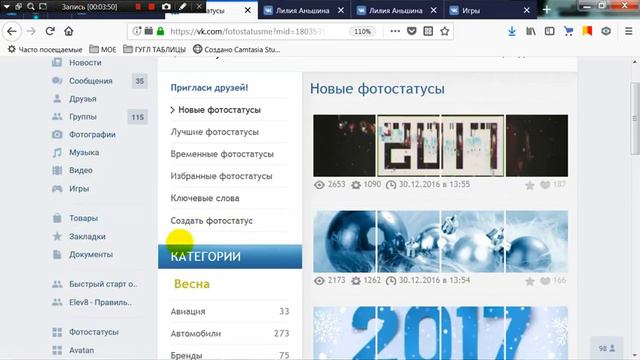Close the recording toolbar with its X
The height and width of the screenshot is (360, 640).
(199, 7)
